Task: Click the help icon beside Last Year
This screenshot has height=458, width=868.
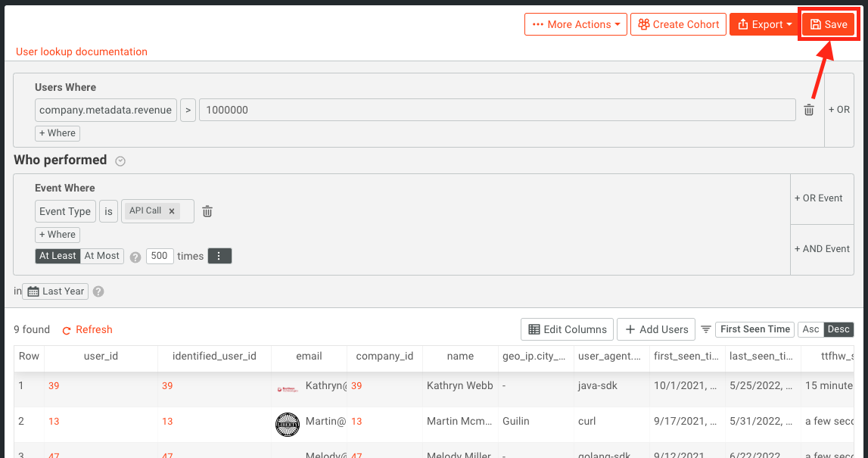Action: pyautogui.click(x=98, y=291)
